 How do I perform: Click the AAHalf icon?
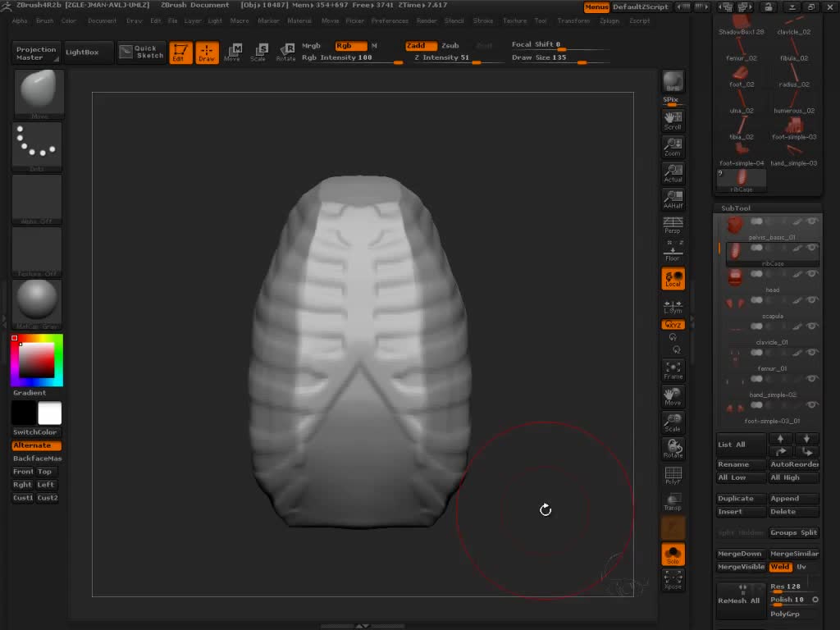[x=673, y=200]
